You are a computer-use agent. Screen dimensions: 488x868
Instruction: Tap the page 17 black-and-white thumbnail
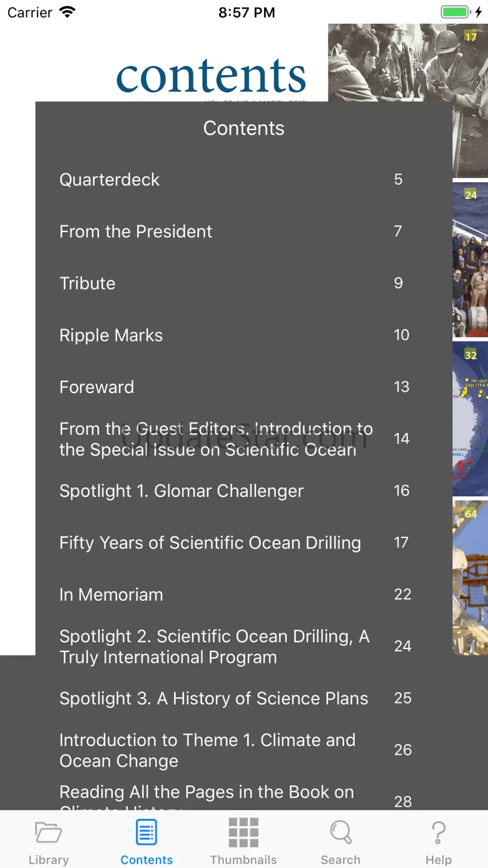click(407, 63)
